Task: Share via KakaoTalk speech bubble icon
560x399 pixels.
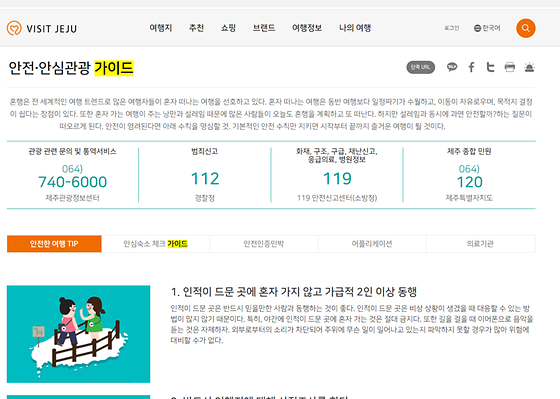Action: [x=452, y=67]
